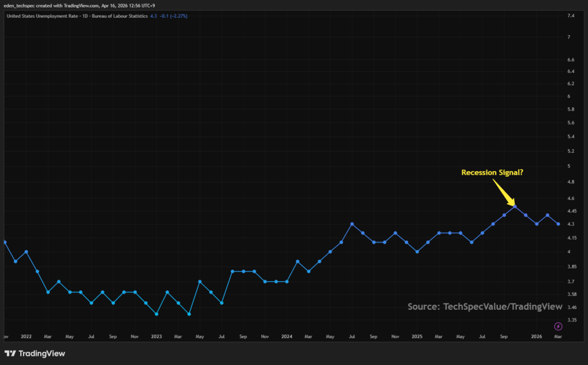The height and width of the screenshot is (365, 588).
Task: Click the 6 price scale label
Action: [x=569, y=96]
